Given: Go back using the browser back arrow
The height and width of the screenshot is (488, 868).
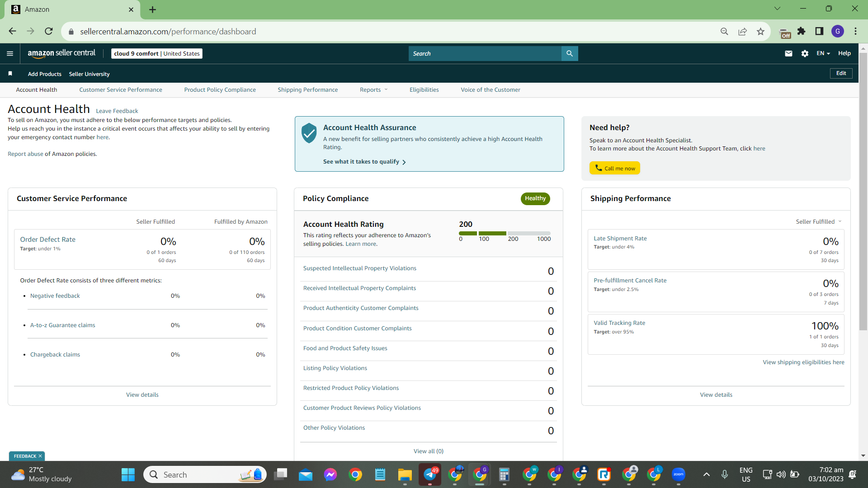Looking at the screenshot, I should tap(12, 31).
